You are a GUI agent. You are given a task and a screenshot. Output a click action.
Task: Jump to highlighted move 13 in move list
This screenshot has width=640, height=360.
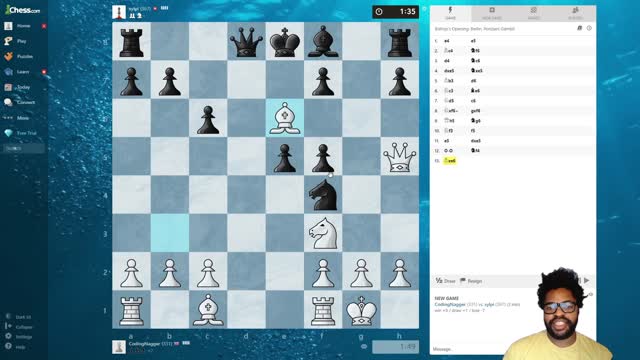[x=450, y=161]
